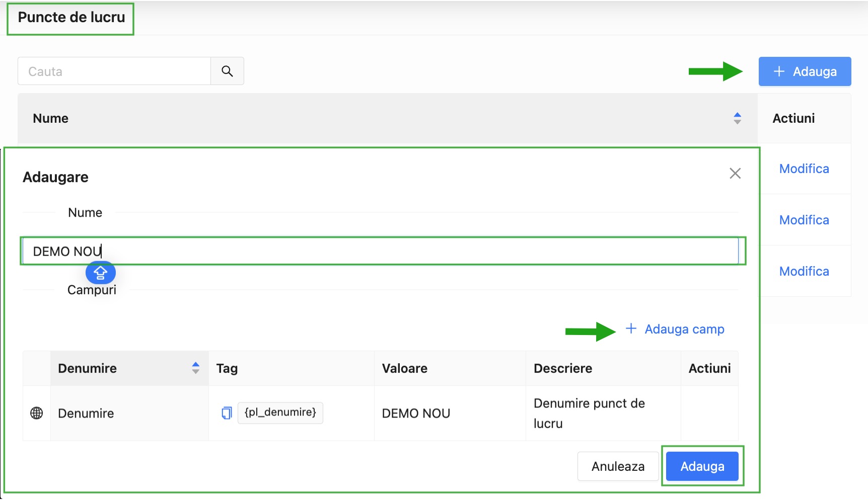Click the globe icon in Denumire row
Image resolution: width=868 pixels, height=500 pixels.
click(37, 413)
